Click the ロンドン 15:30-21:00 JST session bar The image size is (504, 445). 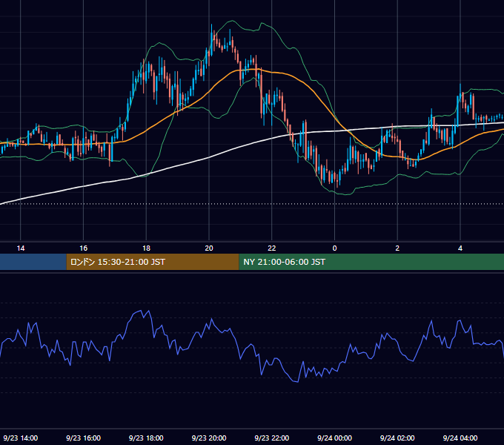153,262
